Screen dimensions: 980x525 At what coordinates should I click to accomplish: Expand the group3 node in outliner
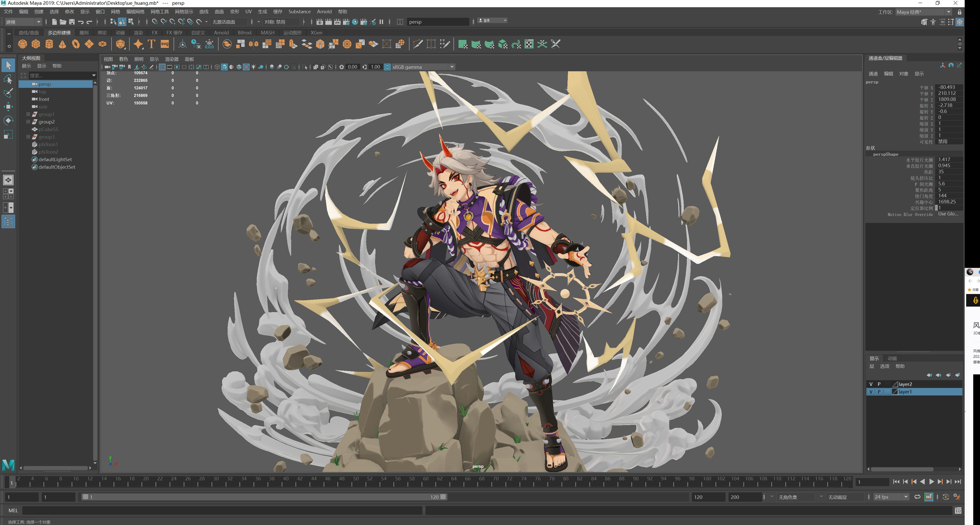[28, 137]
